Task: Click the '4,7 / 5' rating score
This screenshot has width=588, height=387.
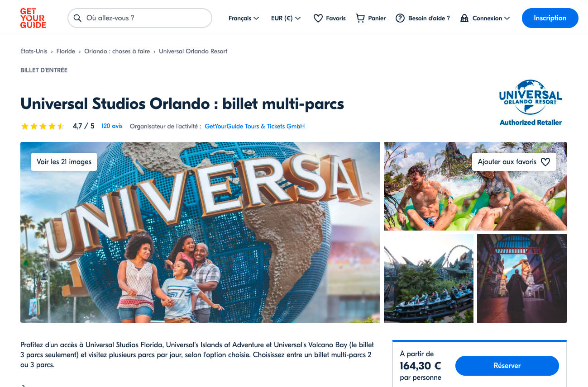Action: click(84, 126)
